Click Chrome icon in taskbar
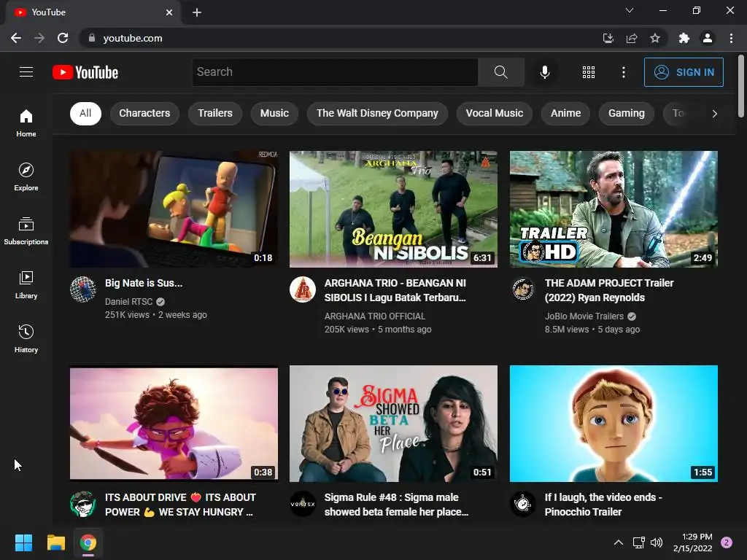The image size is (747, 560). point(88,542)
